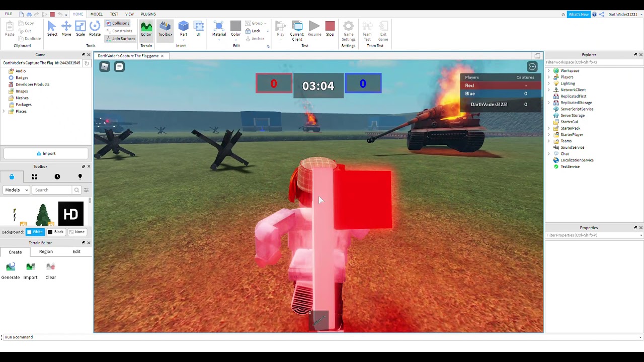Choose the Rotate tool
This screenshot has height=362, width=644.
95,29
